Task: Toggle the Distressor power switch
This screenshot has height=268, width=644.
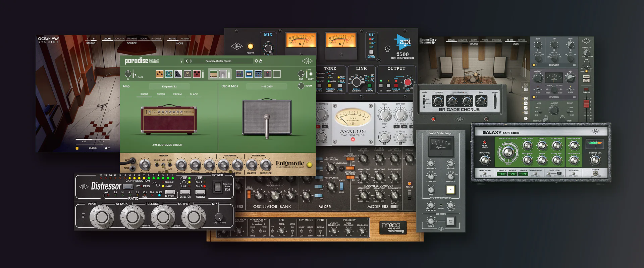Action: (217, 187)
